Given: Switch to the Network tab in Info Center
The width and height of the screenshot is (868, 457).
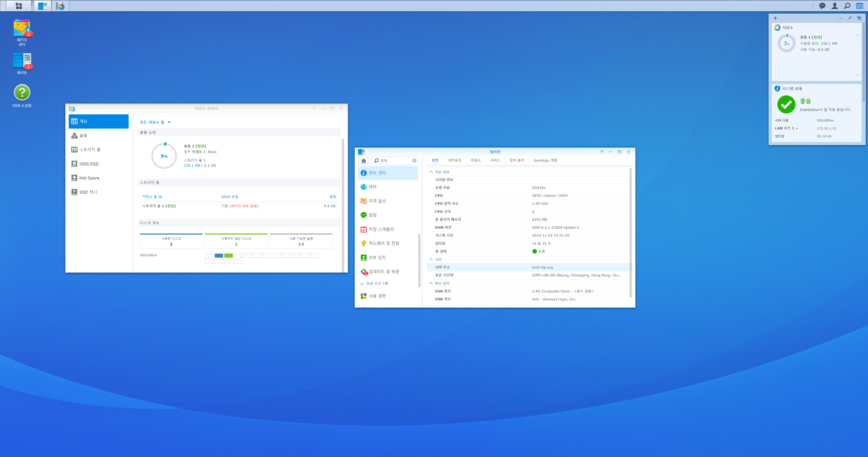Looking at the screenshot, I should click(x=454, y=160).
